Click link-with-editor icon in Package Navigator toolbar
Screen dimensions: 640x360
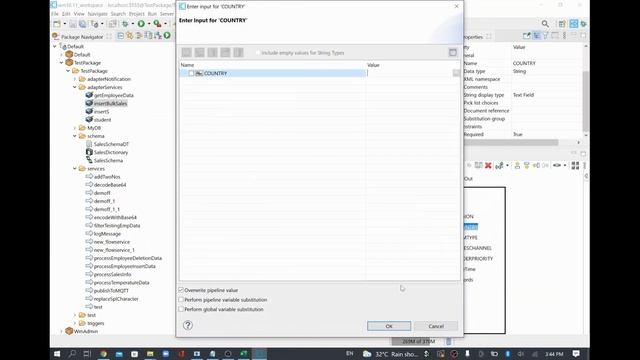130,36
